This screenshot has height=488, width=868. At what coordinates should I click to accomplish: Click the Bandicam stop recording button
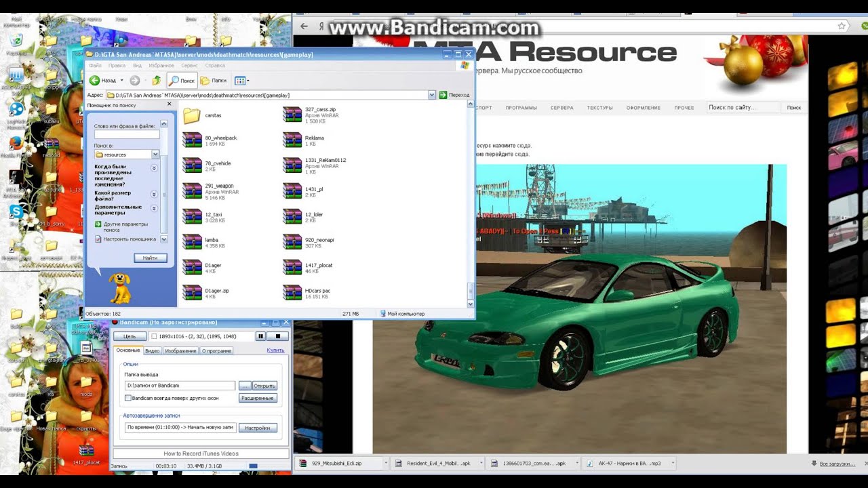(277, 336)
